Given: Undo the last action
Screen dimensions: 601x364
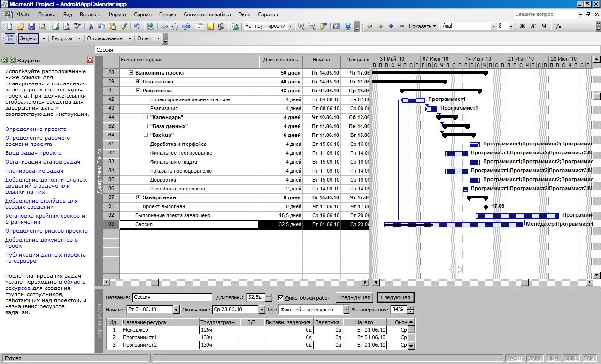Looking at the screenshot, I should (x=137, y=26).
